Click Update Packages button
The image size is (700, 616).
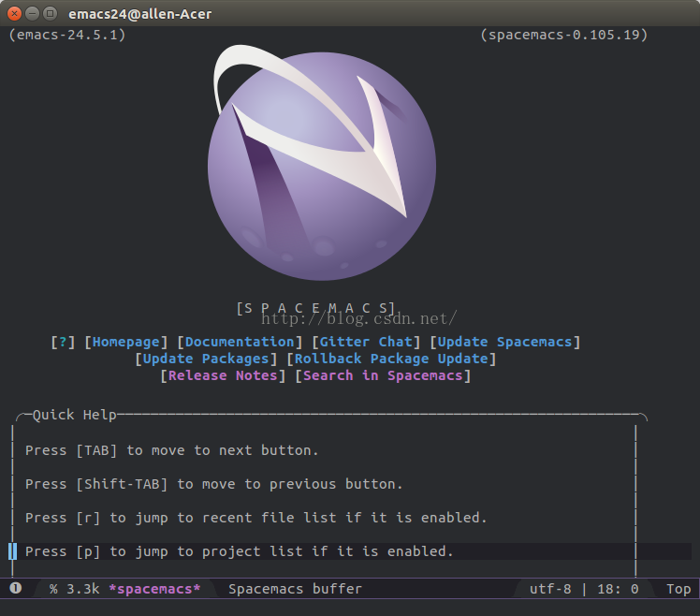click(206, 359)
